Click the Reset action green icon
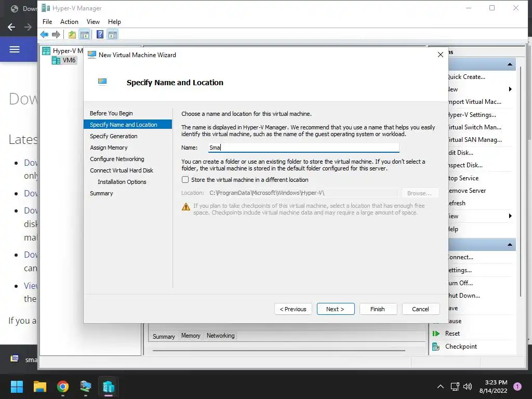 pyautogui.click(x=436, y=334)
